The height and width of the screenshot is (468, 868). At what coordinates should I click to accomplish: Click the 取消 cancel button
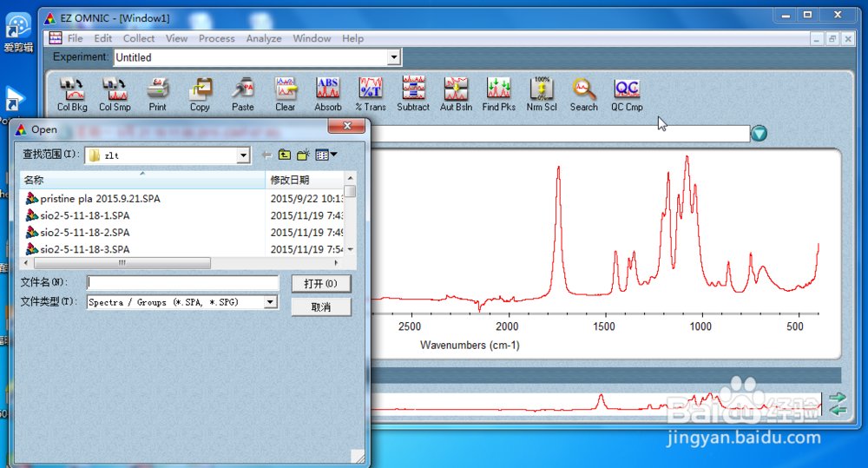321,307
